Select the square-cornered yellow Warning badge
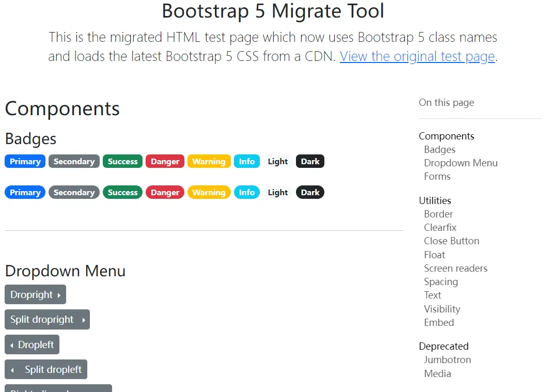The image size is (547, 392). pos(209,161)
